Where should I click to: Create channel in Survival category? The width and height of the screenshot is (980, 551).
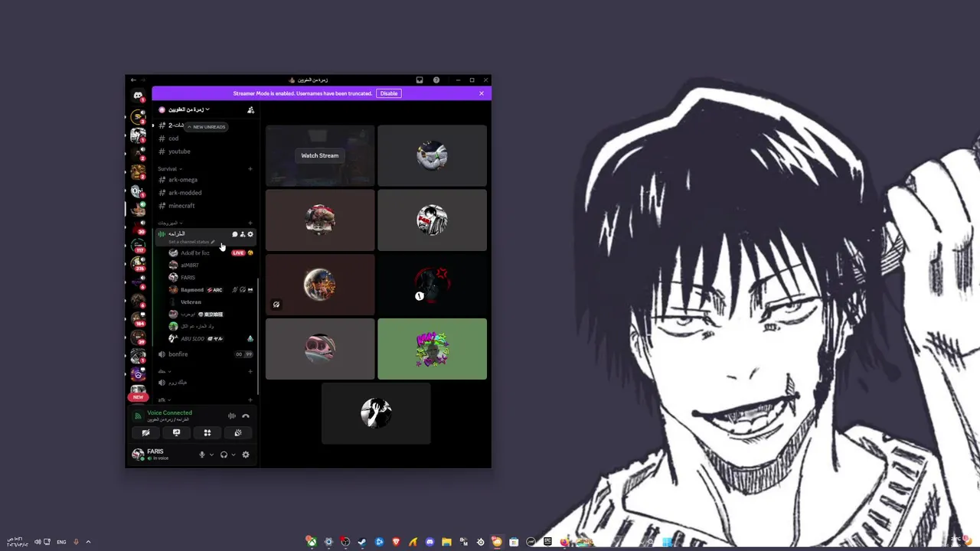(x=250, y=168)
